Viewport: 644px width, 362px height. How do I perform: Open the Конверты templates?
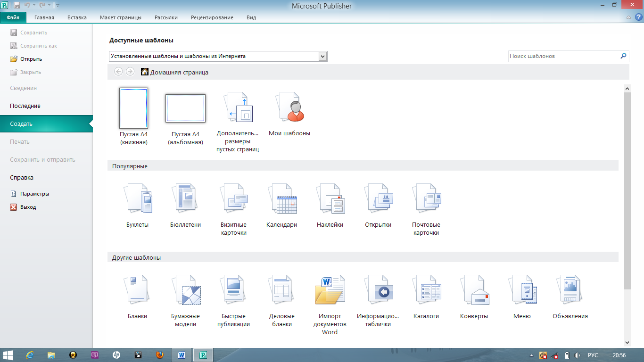pos(474,297)
